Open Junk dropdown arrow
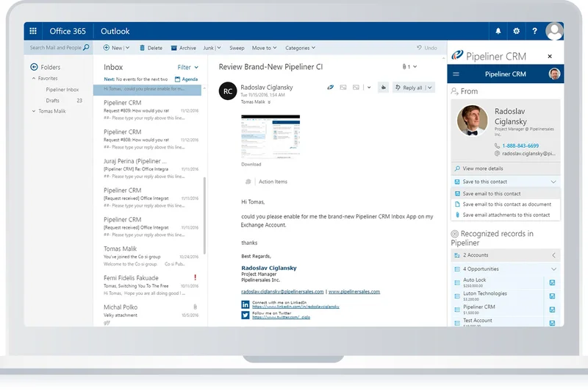Screen dimensions: 588x392 [x=218, y=48]
